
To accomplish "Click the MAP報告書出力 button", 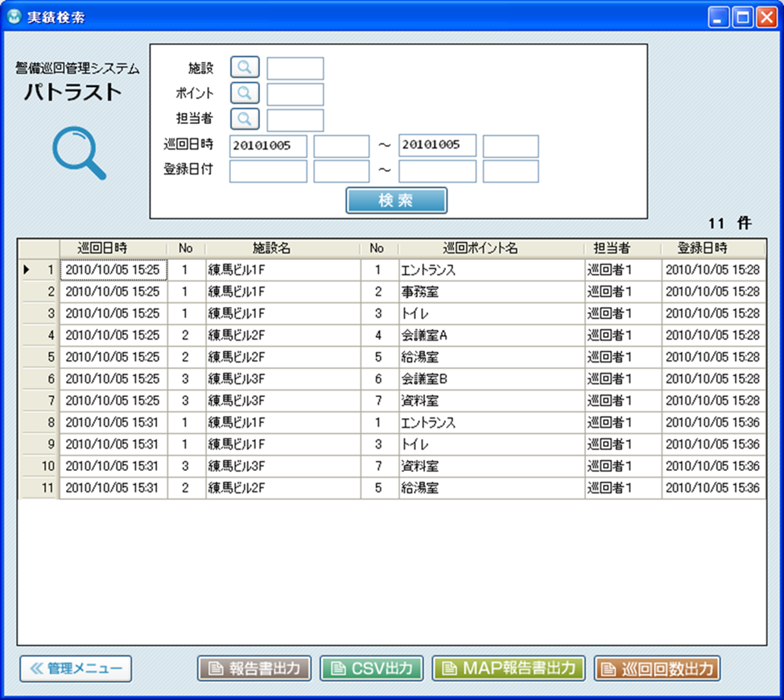I will coord(509,668).
